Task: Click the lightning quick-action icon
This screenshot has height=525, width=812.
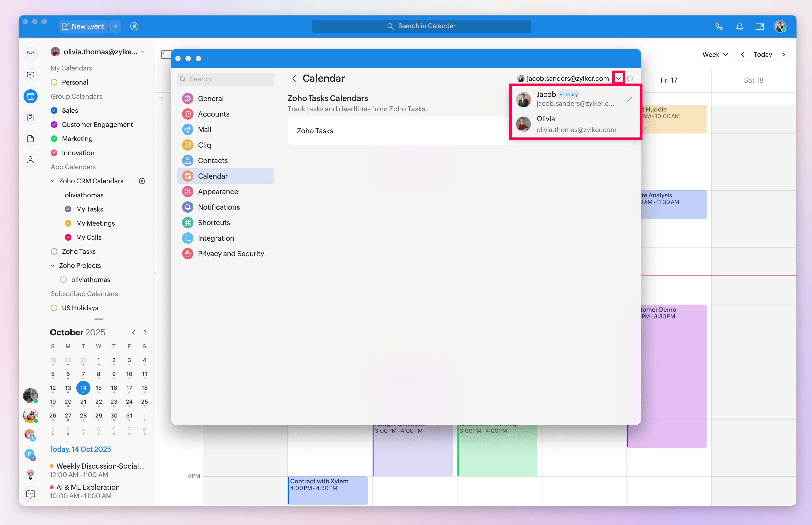Action: (134, 26)
